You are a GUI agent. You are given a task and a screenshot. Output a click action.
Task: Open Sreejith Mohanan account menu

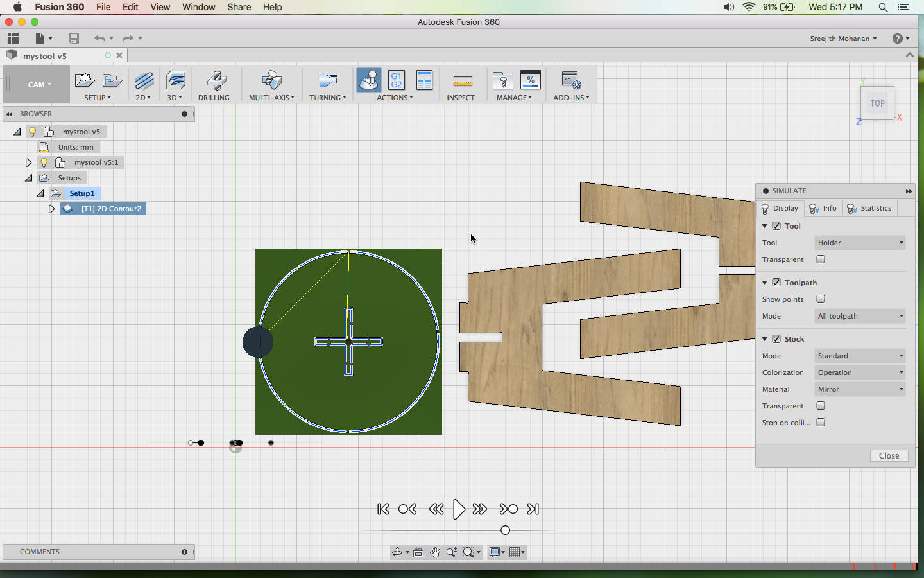843,39
